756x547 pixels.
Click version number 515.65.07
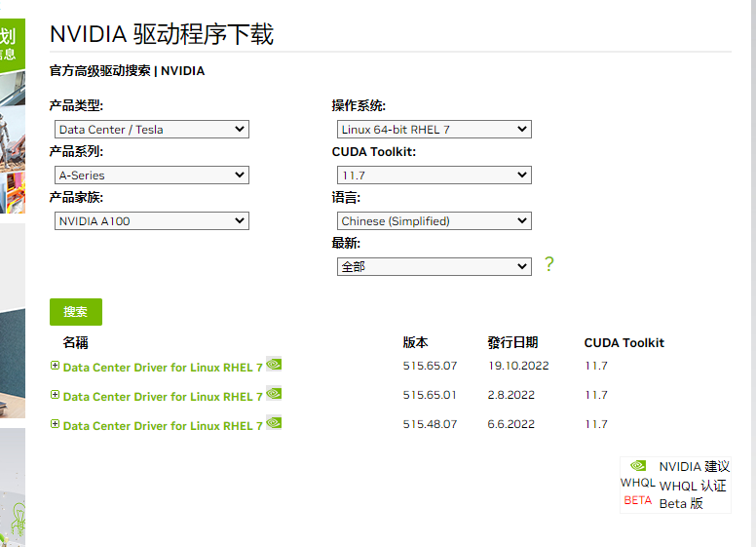coord(430,366)
